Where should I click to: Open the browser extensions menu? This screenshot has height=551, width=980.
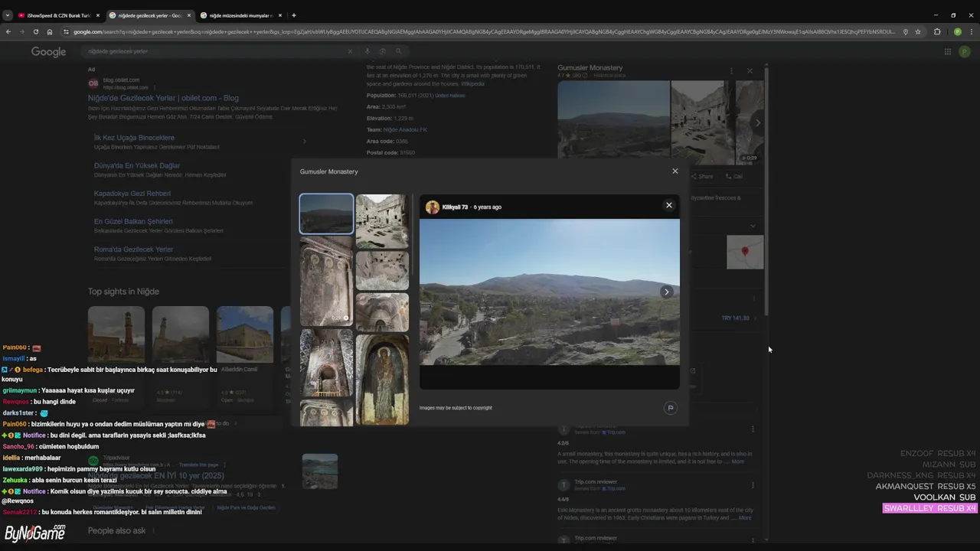(937, 31)
